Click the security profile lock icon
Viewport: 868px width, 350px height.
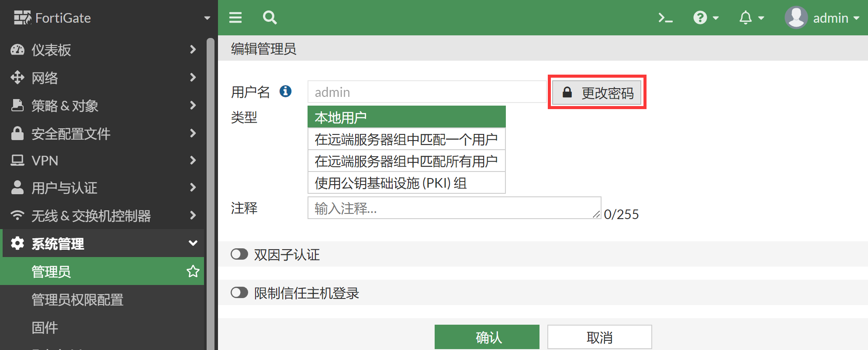17,133
